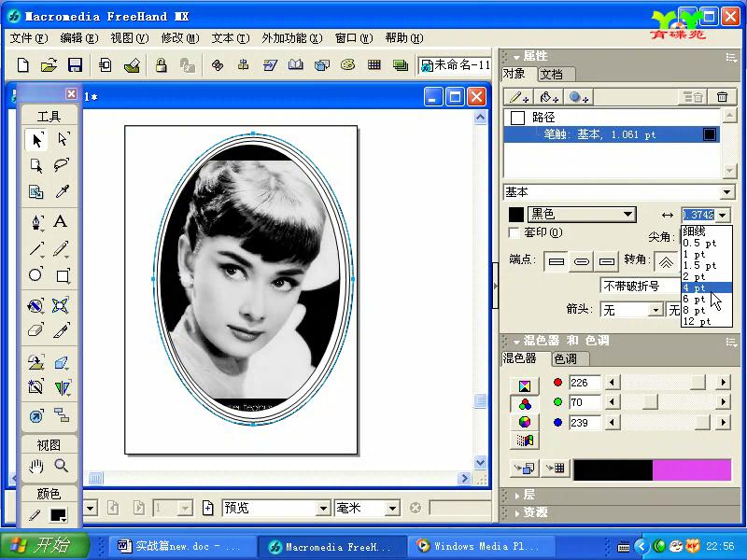The height and width of the screenshot is (560, 747).
Task: Select the Knife tool
Action: (63, 330)
